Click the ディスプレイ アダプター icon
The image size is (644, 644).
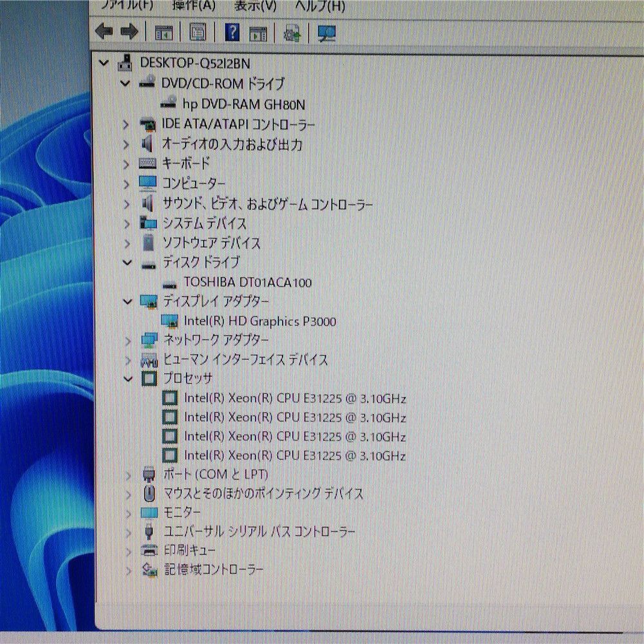click(149, 301)
